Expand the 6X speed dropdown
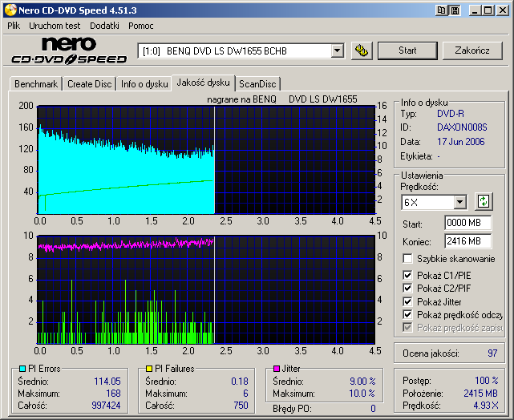Image resolution: width=514 pixels, height=420 pixels. pyautogui.click(x=460, y=202)
